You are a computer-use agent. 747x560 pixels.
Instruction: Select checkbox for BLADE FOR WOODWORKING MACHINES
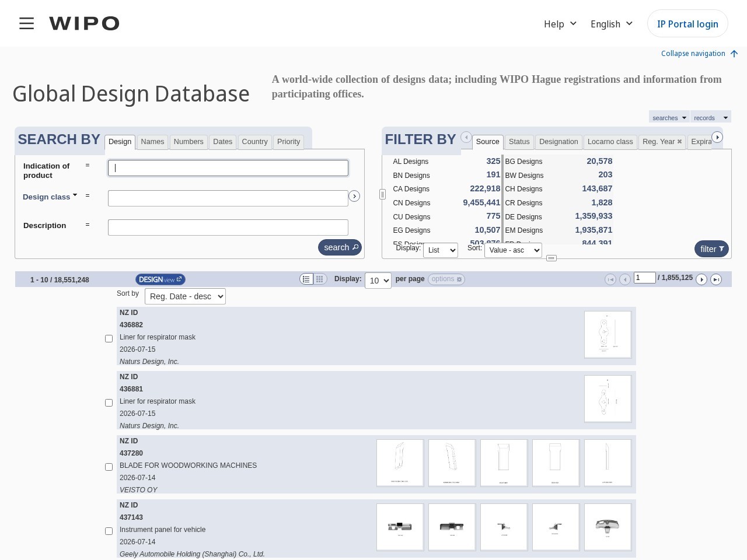point(109,467)
